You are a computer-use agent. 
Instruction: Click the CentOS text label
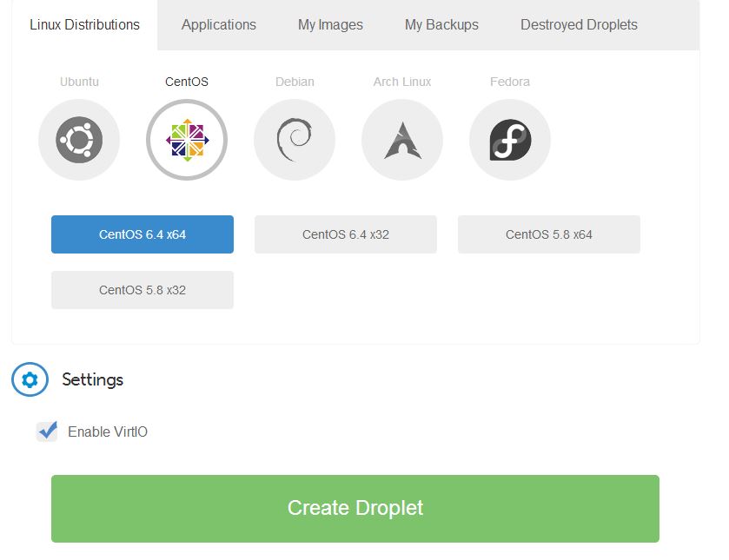click(187, 82)
